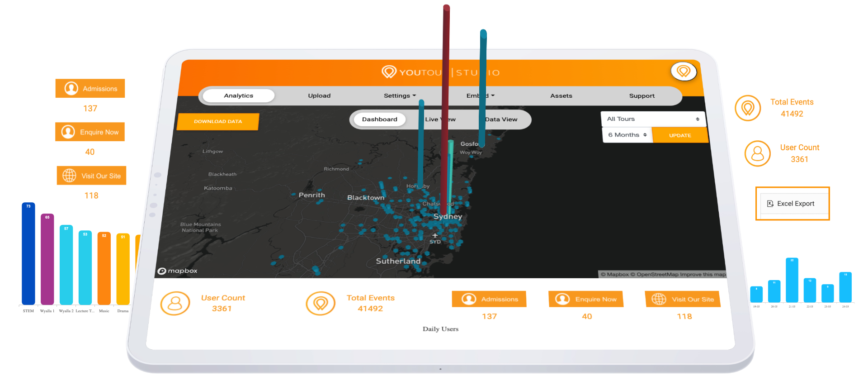Open the 6 Months period dropdown
Image resolution: width=868 pixels, height=381 pixels.
[x=627, y=135]
